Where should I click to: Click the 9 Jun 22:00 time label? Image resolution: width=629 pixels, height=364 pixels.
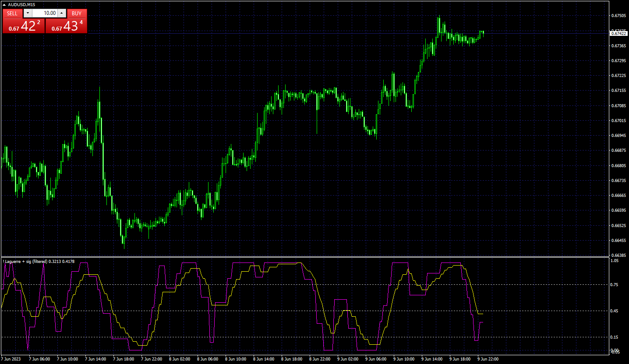tap(488, 359)
